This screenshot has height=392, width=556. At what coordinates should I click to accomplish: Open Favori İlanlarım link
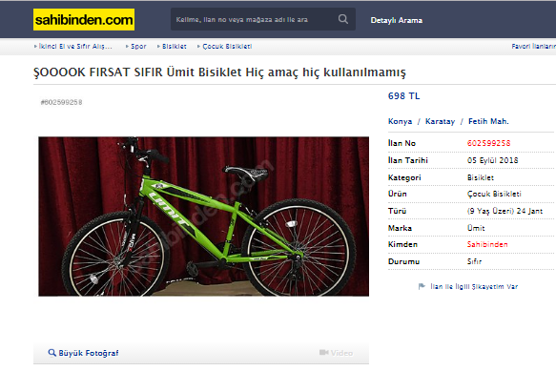[534, 46]
